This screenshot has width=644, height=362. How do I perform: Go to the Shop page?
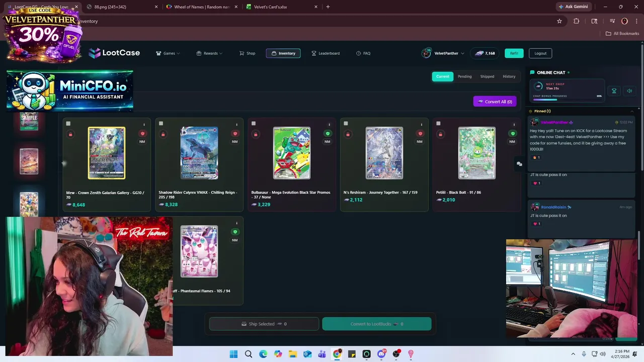[x=247, y=53]
